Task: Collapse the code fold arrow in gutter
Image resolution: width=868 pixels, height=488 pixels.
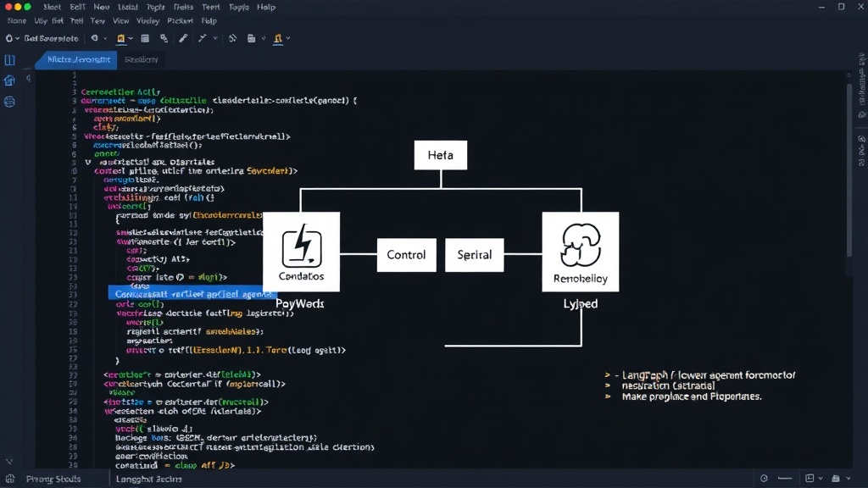Action: pyautogui.click(x=87, y=163)
